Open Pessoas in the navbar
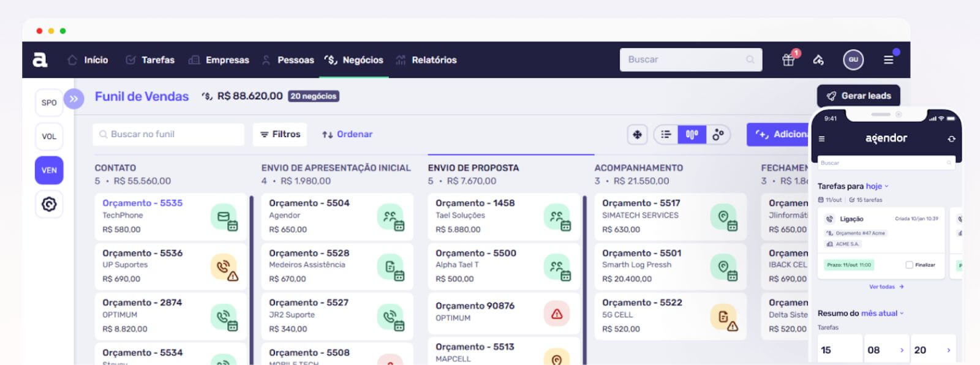The width and height of the screenshot is (980, 365). (288, 60)
